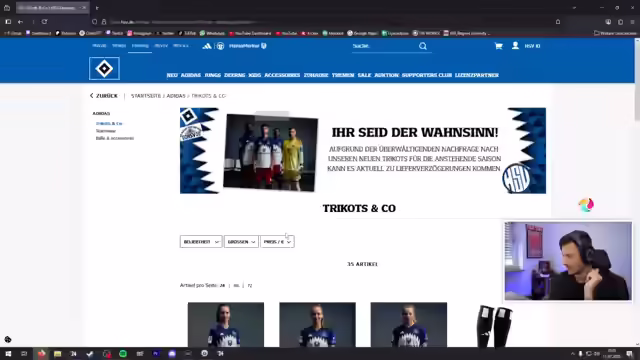640x360 pixels.
Task: Open the Spotify taskbar icon
Action: (123, 353)
